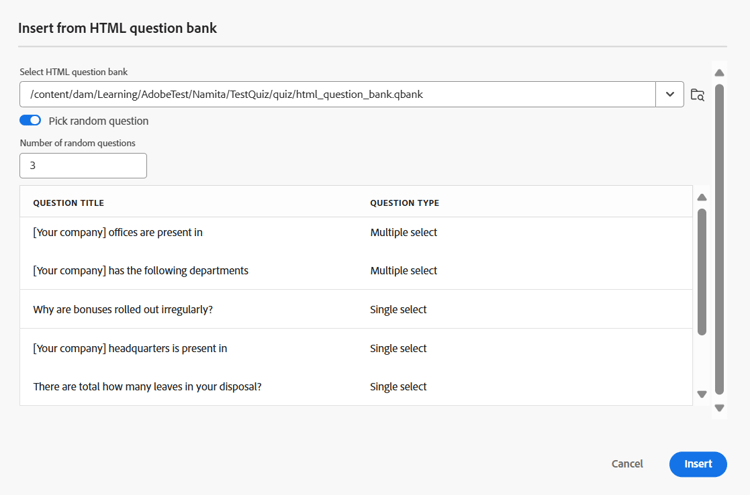The image size is (750, 495).
Task: Click the Cancel button
Action: [x=627, y=464]
